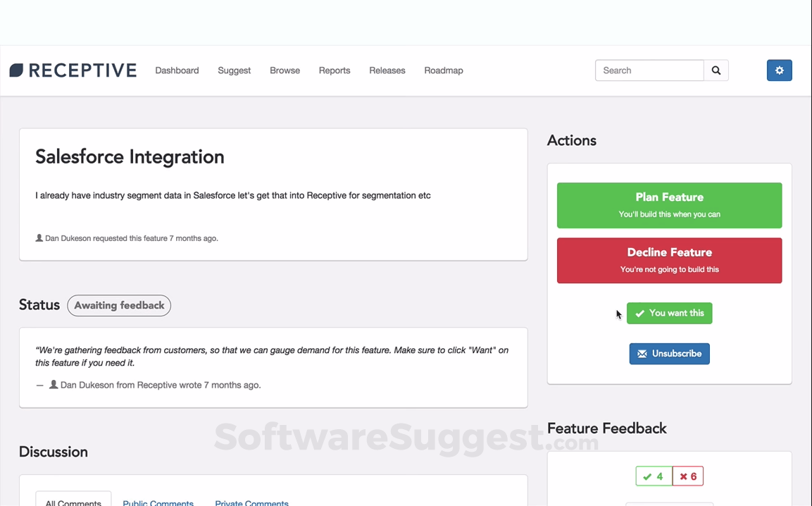The width and height of the screenshot is (812, 506).
Task: Select the Public Comments tab
Action: [x=158, y=501]
